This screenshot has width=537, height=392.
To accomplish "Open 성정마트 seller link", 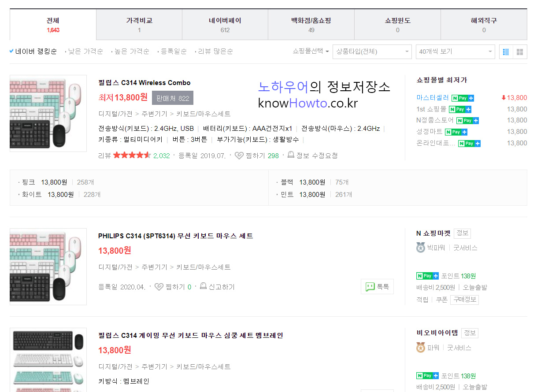I will pyautogui.click(x=430, y=132).
